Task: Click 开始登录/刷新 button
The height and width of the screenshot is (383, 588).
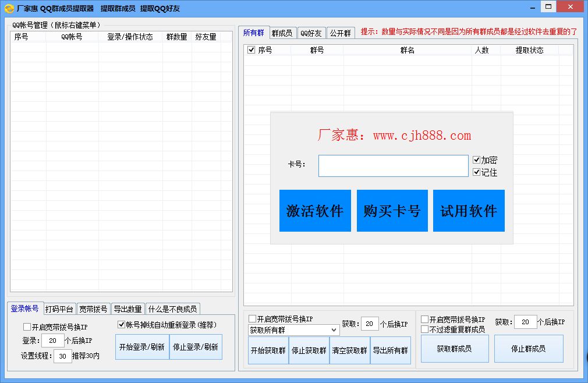Action: (x=142, y=347)
